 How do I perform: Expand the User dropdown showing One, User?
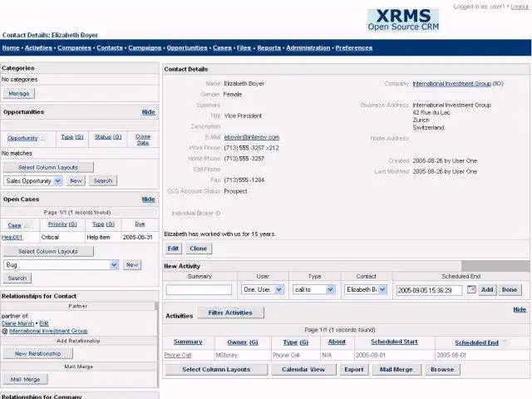[263, 290]
